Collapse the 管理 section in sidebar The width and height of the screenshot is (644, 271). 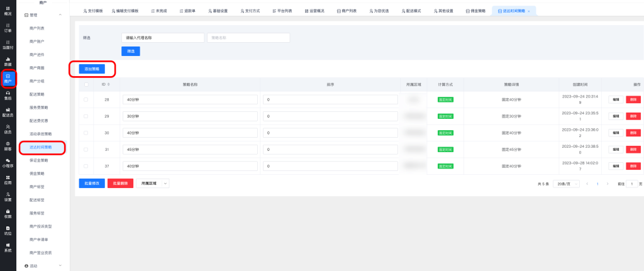[x=59, y=14]
